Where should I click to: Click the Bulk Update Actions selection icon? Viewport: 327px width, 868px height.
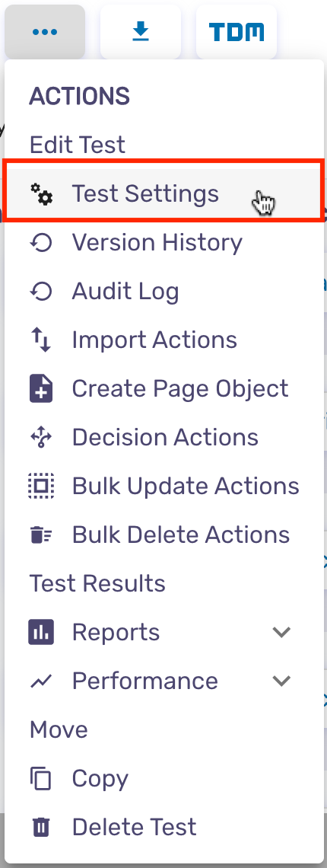41,486
